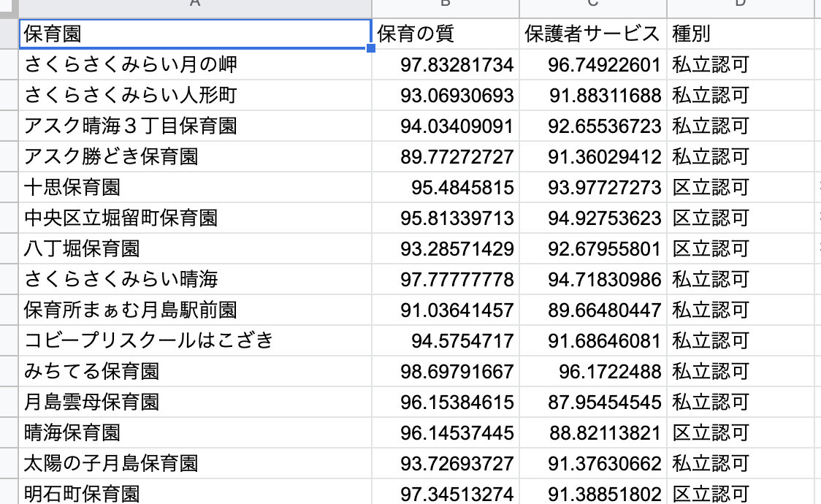Select value 94.92753623
This screenshot has width=821, height=504.
[592, 218]
